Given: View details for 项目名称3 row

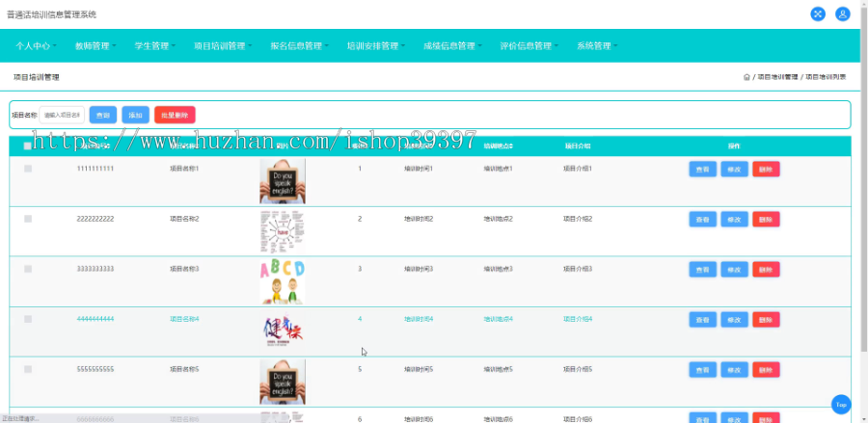Looking at the screenshot, I should click(x=702, y=269).
